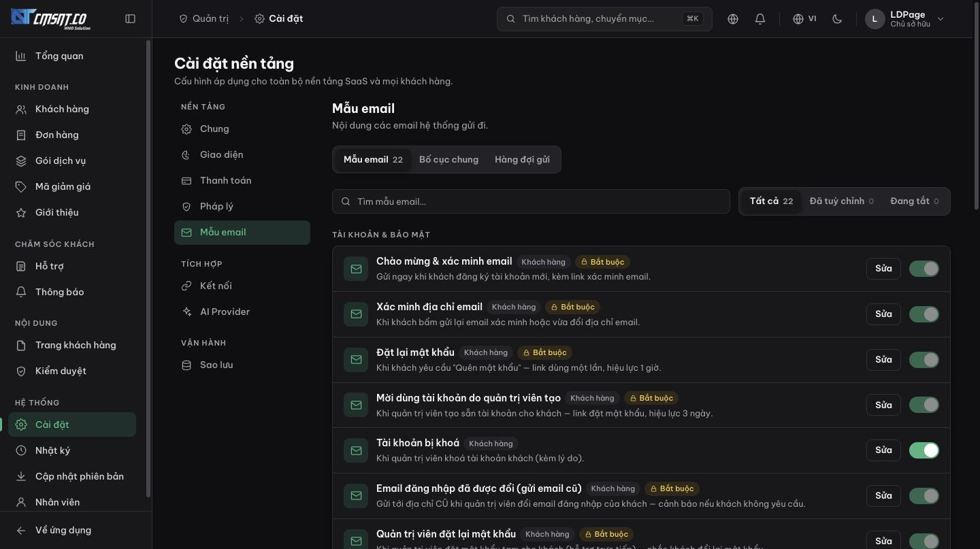Click the Tìm mẫu email search field
The width and height of the screenshot is (980, 549).
(531, 201)
